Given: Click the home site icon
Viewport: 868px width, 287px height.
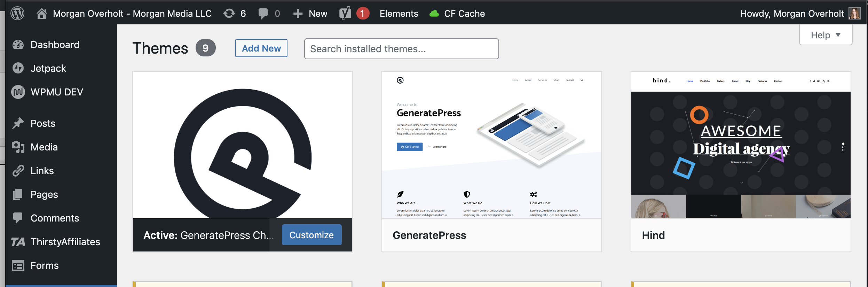Looking at the screenshot, I should [42, 14].
